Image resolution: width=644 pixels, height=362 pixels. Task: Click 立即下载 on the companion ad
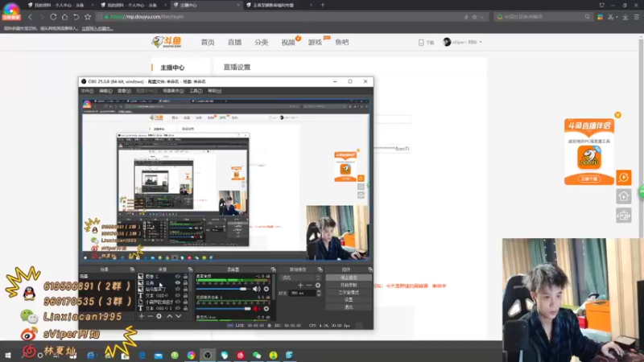click(x=589, y=179)
